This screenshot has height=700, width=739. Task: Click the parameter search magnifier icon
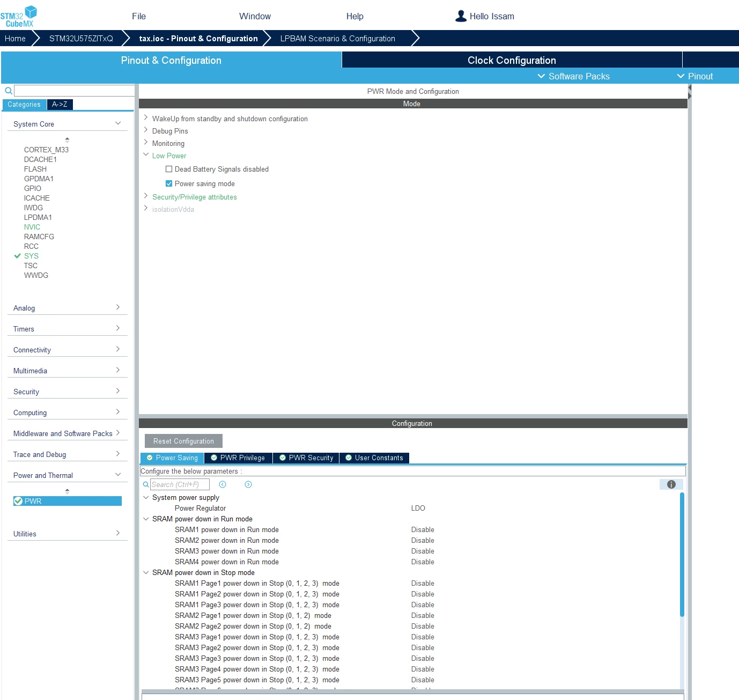146,484
